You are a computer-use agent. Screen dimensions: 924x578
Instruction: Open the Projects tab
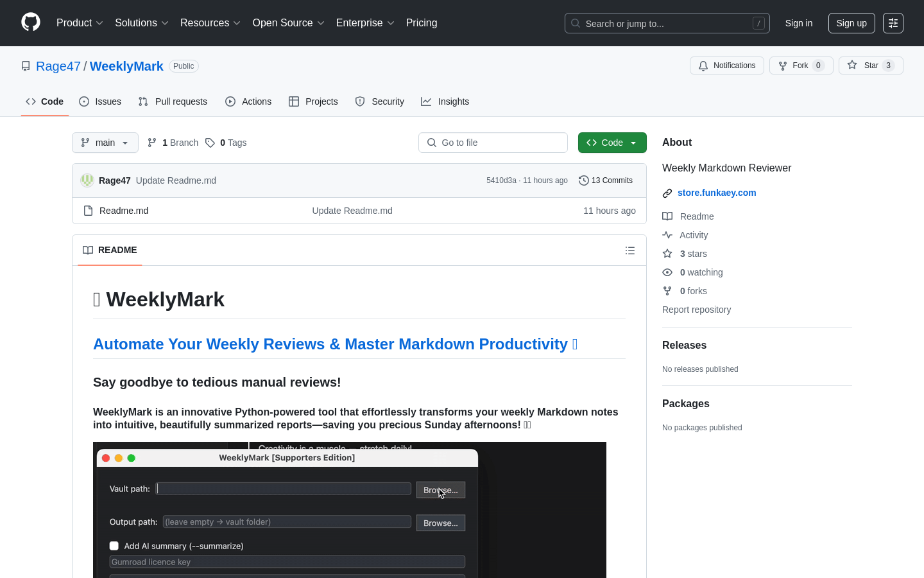313,101
